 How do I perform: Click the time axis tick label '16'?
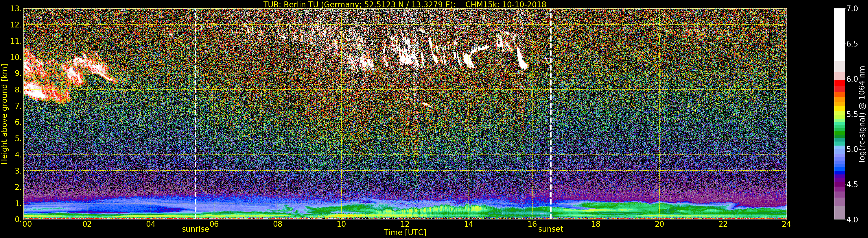click(x=532, y=224)
